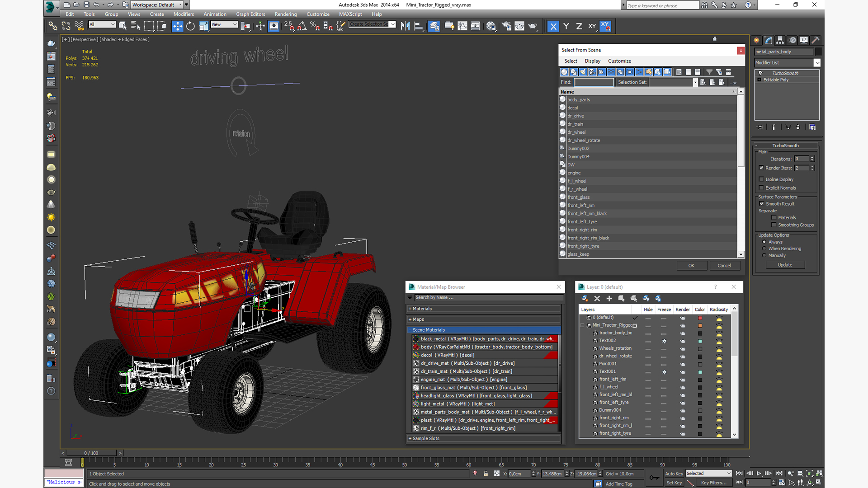The image size is (868, 488).
Task: Toggle the Render Iters checkbox
Action: pos(761,168)
